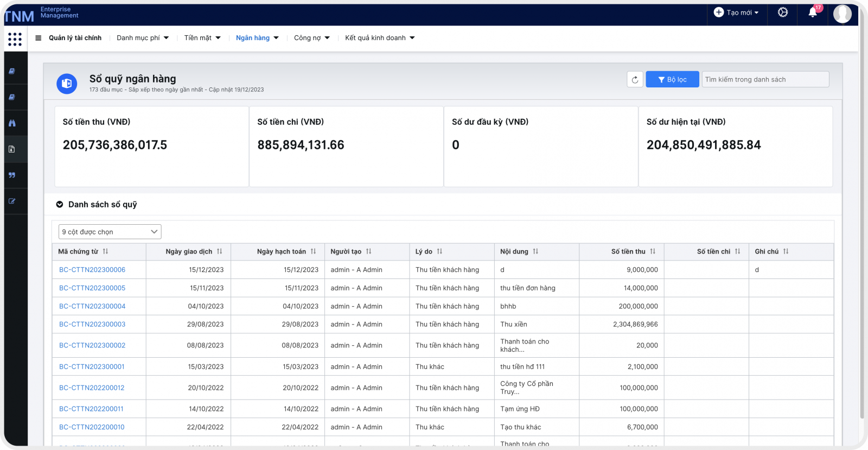Open the binoculars icon in left sidebar

click(x=12, y=123)
